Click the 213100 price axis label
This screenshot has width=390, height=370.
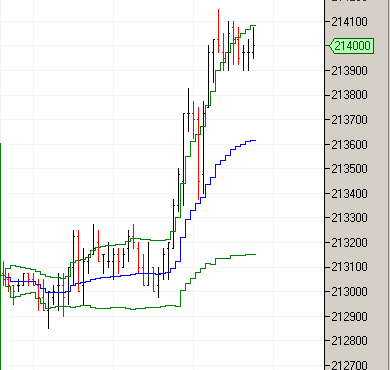(x=349, y=267)
